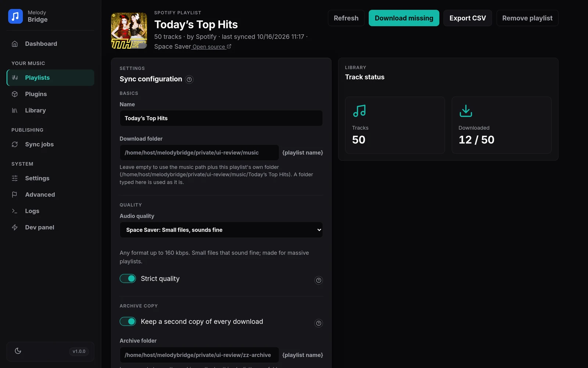Show help for archive copy option
588x368 pixels.
click(319, 323)
